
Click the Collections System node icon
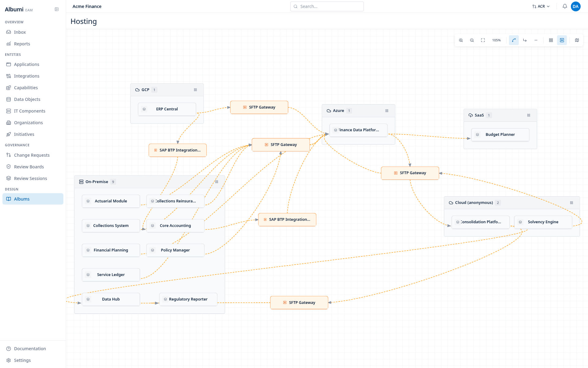88,226
